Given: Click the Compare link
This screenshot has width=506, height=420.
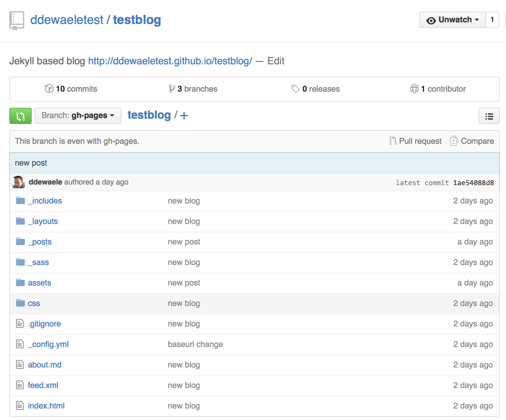Looking at the screenshot, I should [x=472, y=141].
